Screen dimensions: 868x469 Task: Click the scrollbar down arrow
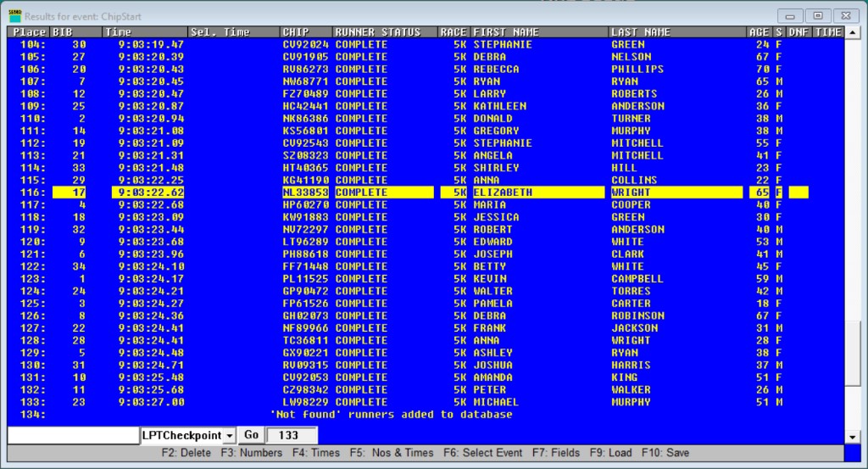click(x=853, y=437)
